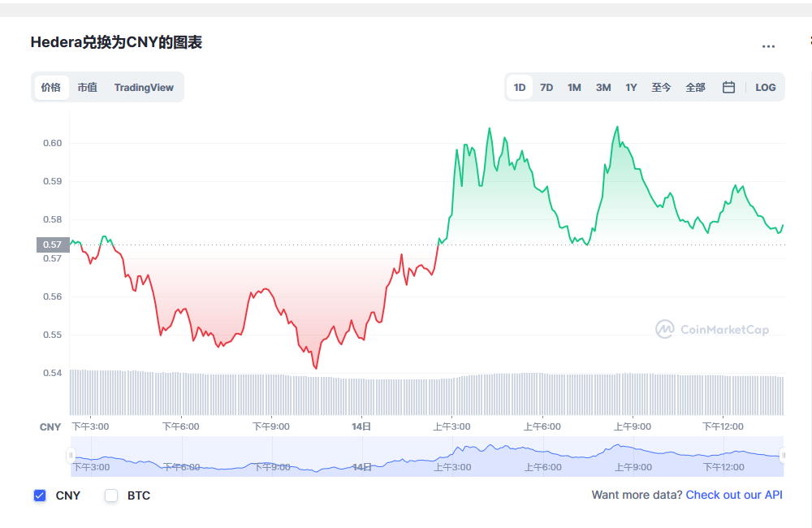
Task: Switch to the 市值 tab
Action: coord(88,87)
